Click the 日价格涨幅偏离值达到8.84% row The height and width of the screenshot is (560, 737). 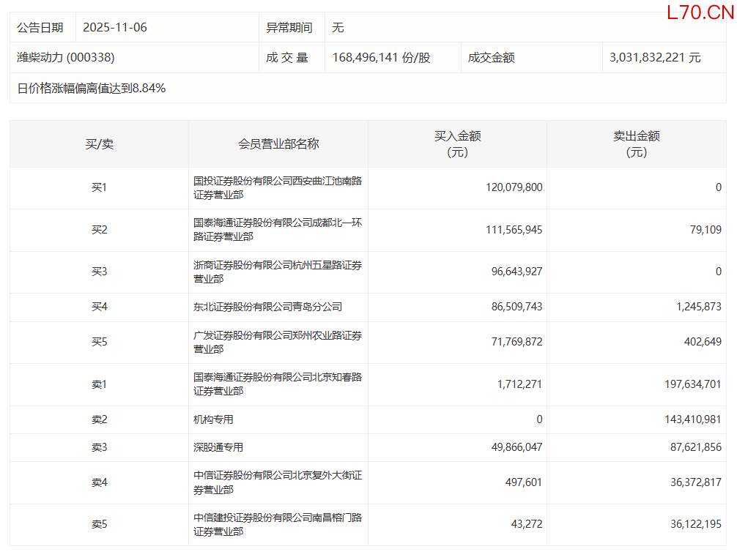click(92, 89)
